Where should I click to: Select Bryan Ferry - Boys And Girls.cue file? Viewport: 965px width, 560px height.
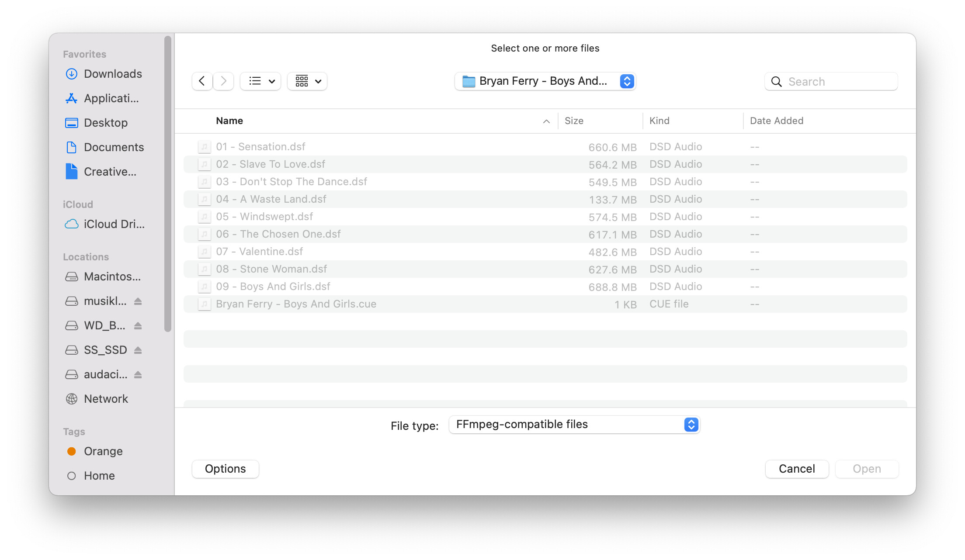[x=296, y=303]
